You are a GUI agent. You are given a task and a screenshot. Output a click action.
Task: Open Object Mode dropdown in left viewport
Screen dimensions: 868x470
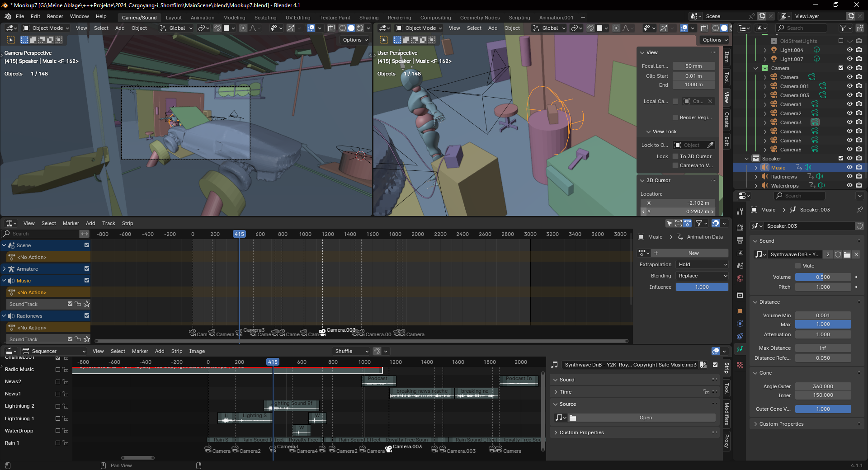[x=46, y=28]
